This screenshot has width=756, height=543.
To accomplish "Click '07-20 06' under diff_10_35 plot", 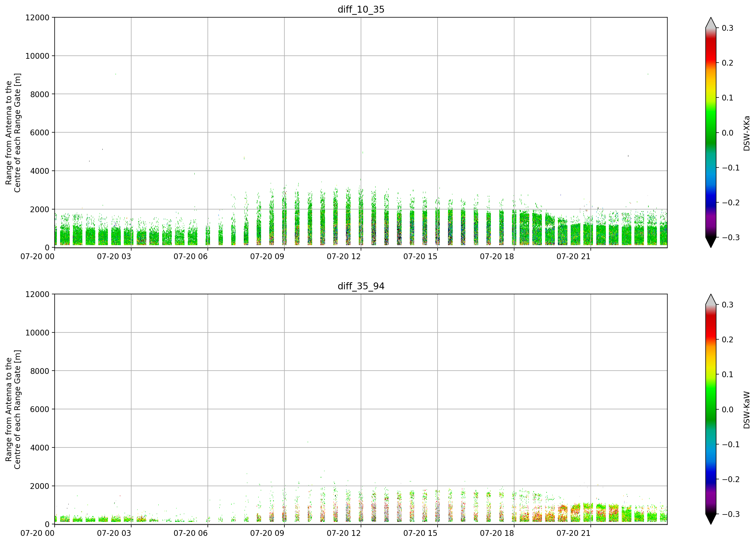I will pyautogui.click(x=191, y=257).
